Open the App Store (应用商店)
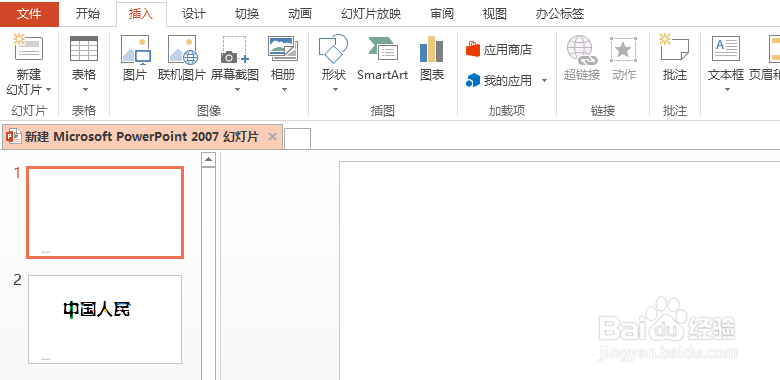The height and width of the screenshot is (380, 780). [499, 49]
